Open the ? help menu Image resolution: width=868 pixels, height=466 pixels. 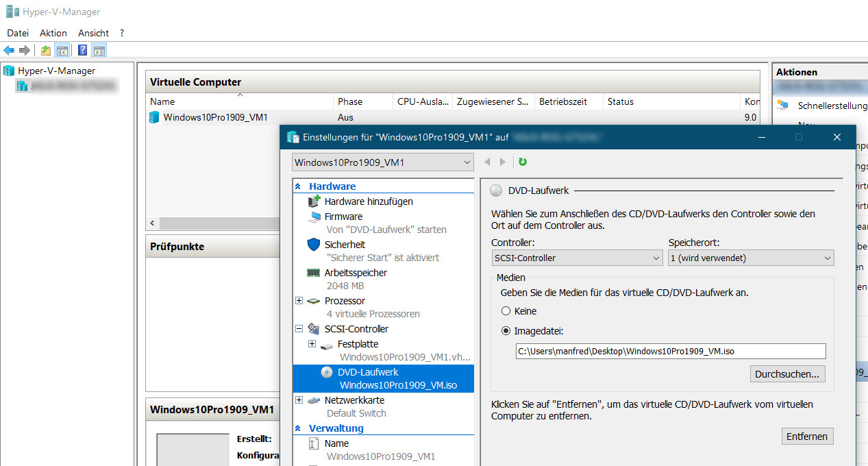122,33
